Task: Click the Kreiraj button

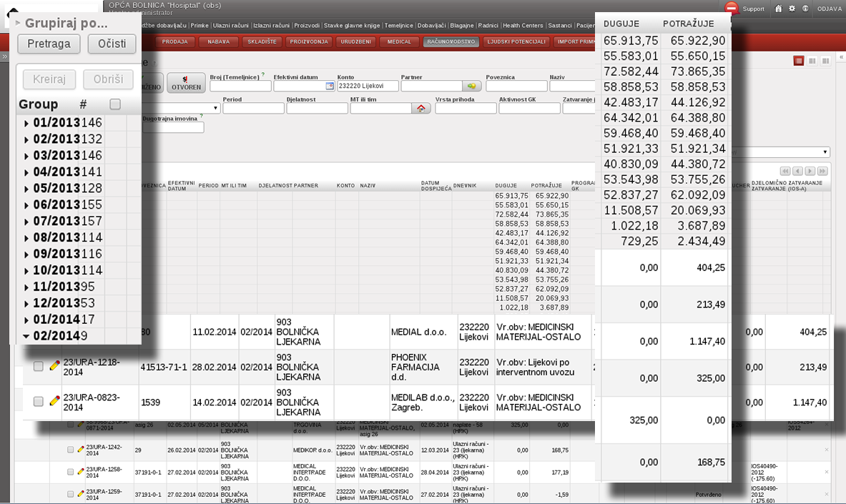Action: 49,79
